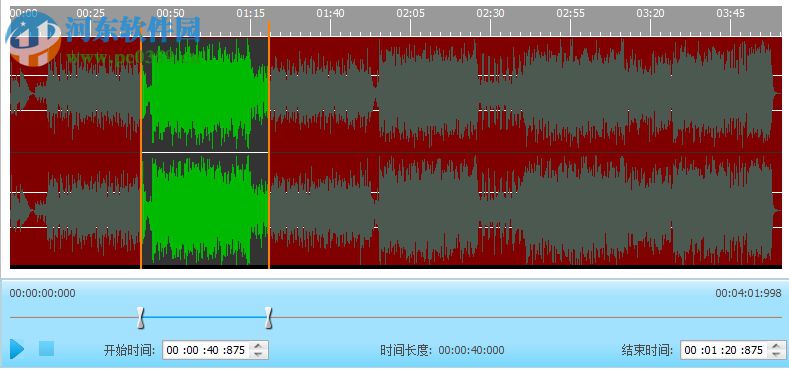Stop playback with the square stop button
This screenshot has width=789, height=376.
click(46, 348)
